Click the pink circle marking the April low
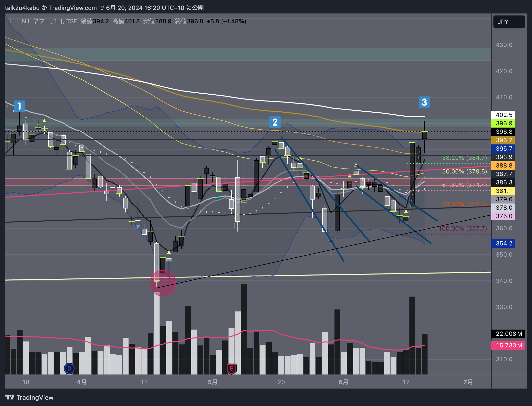 coord(163,283)
